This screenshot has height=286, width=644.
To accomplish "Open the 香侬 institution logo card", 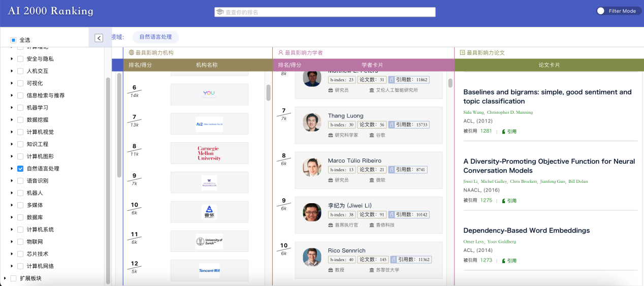I will 209,212.
